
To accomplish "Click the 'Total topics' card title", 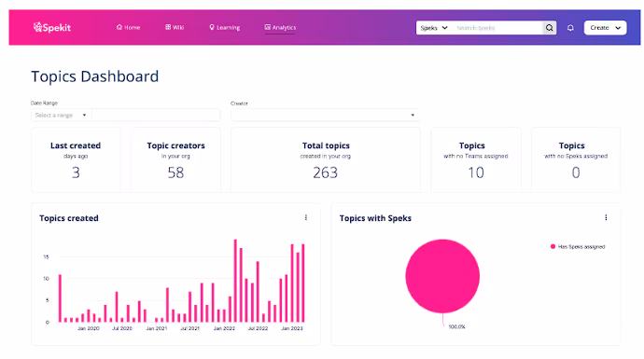I will (x=326, y=145).
